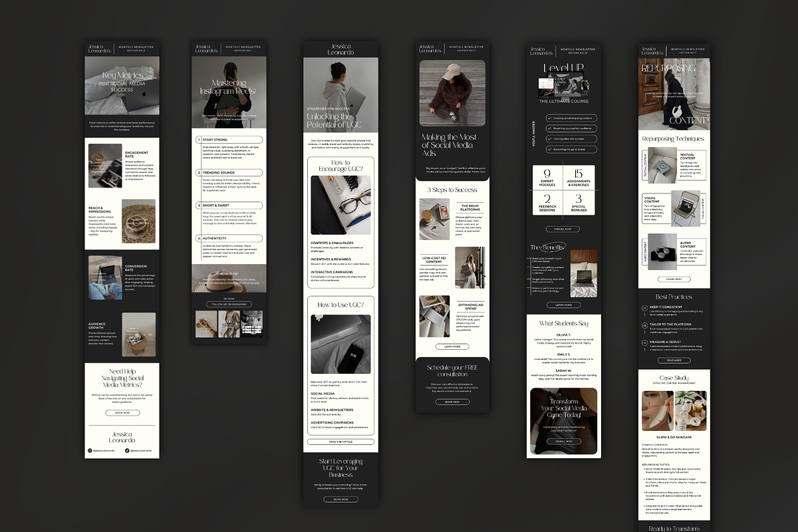
Task: Click the '9 Expert Modules' stat tile
Action: point(547,178)
